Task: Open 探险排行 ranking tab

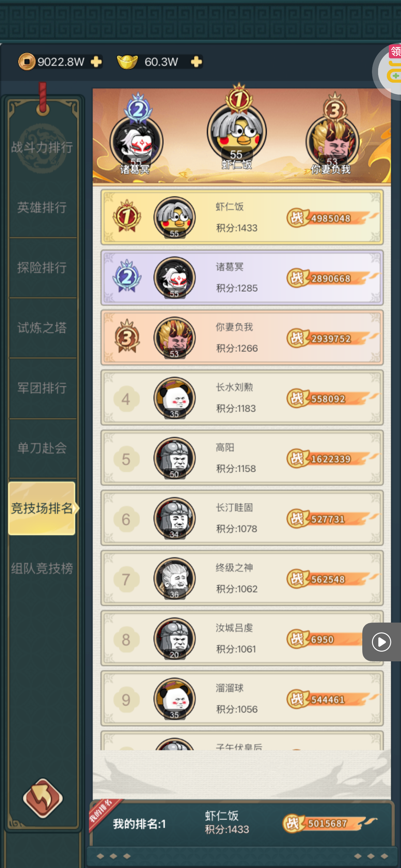Action: point(43,268)
